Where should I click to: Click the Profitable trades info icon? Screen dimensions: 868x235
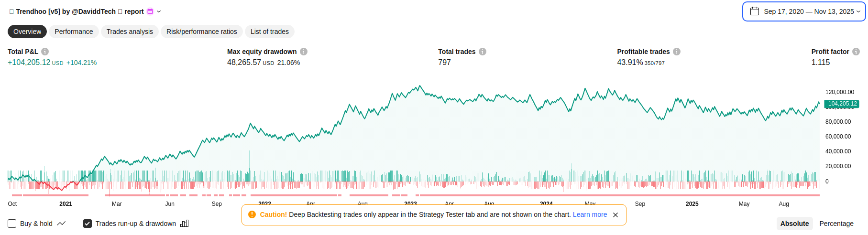point(677,52)
